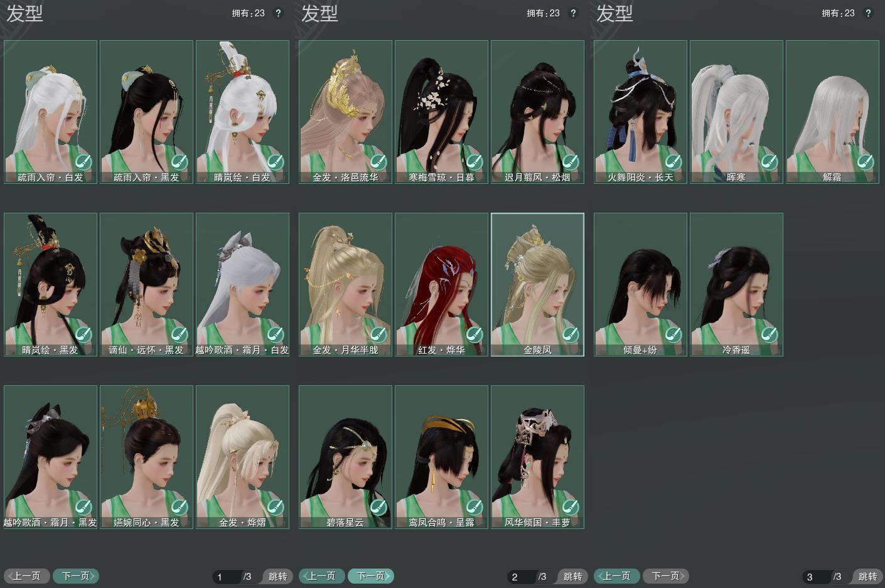The height and width of the screenshot is (588, 885).
Task: Click the dye brush icon on 金陵凤
Action: pyautogui.click(x=571, y=334)
